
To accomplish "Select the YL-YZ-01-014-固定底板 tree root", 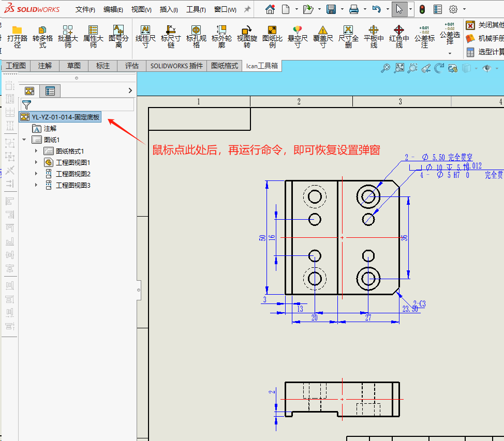I will [x=65, y=117].
